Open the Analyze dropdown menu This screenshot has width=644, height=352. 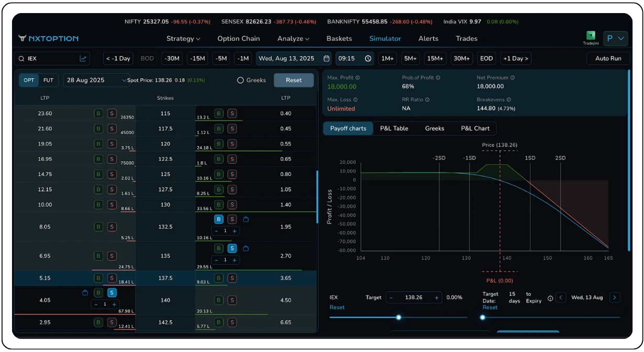(x=293, y=39)
